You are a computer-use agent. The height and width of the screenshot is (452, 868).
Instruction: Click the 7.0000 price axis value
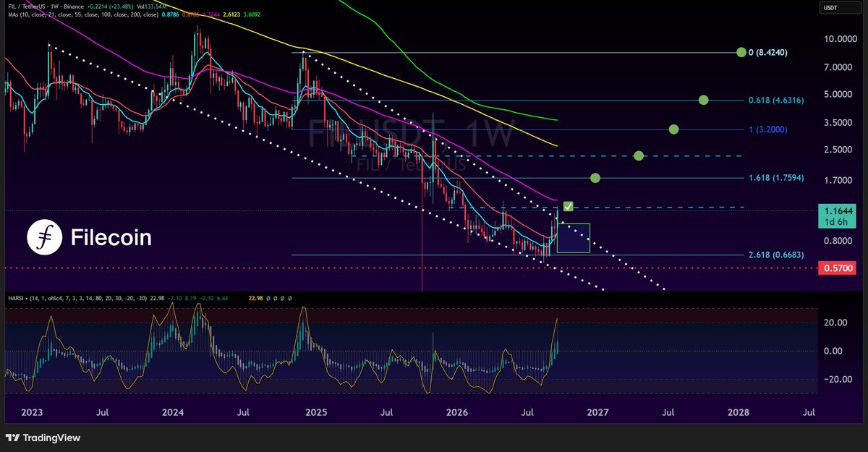[x=839, y=67]
